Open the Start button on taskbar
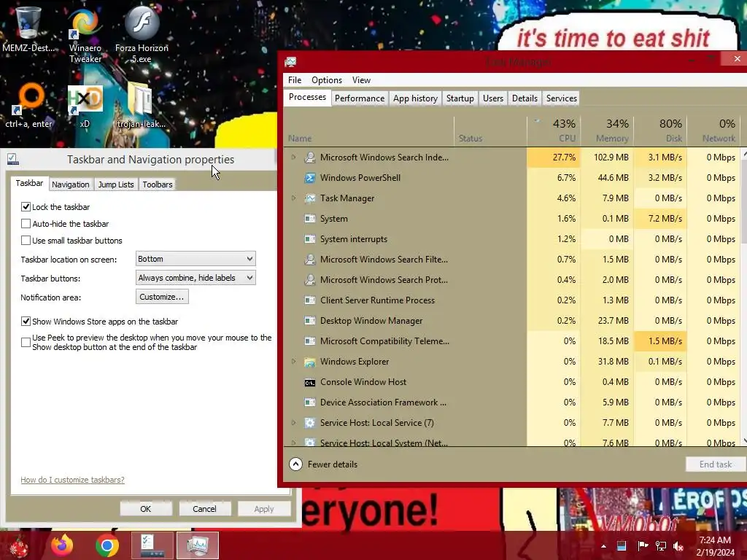Viewport: 747px width, 560px height. pyautogui.click(x=19, y=545)
